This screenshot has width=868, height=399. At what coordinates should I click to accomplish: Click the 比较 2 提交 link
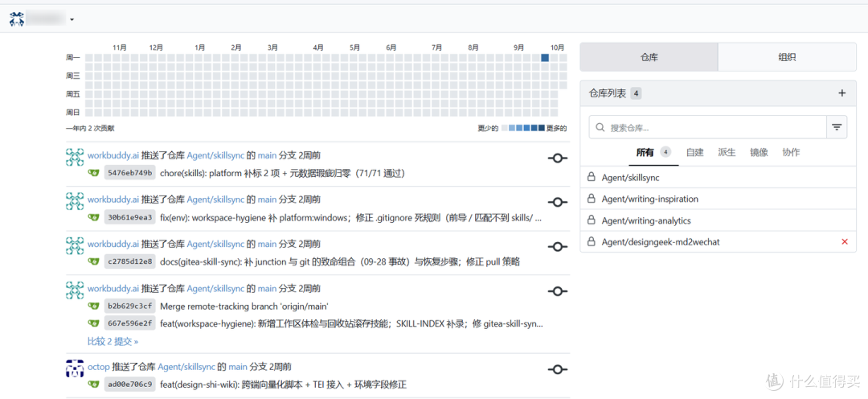[x=113, y=341]
